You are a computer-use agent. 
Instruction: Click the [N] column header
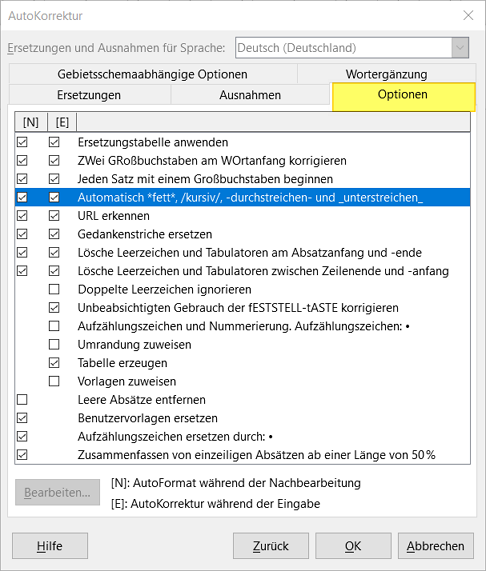pos(31,122)
